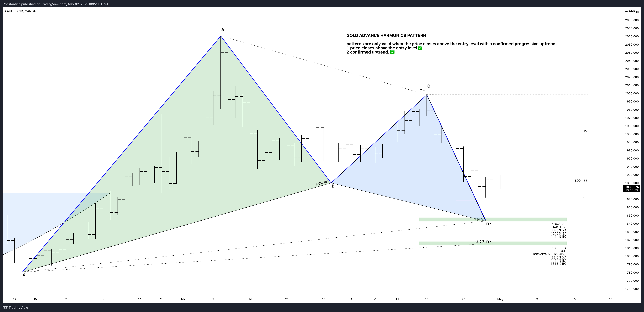Click the green checkmark after "confirmed uptrend."
Screen dimensions: 644x312
[393, 52]
